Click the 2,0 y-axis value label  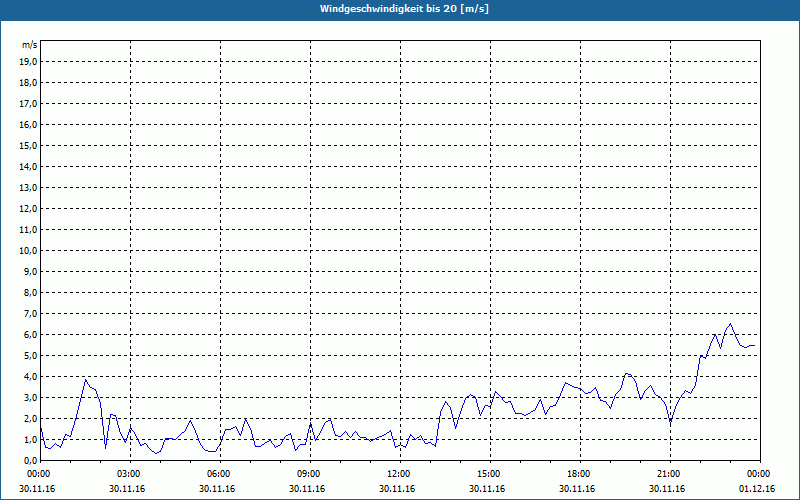tap(30, 419)
